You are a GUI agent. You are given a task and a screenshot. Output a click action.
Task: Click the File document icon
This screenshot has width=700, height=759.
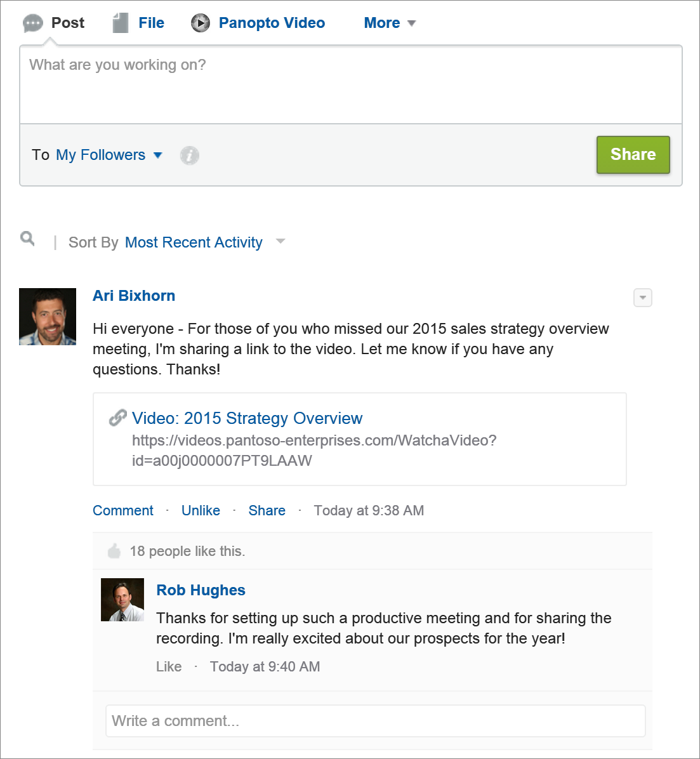[x=120, y=23]
